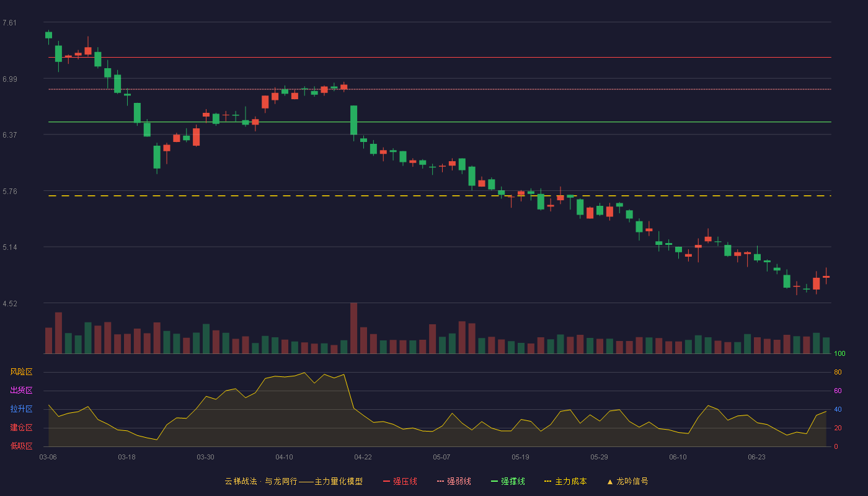Click the 7.61 price axis label

click(9, 23)
